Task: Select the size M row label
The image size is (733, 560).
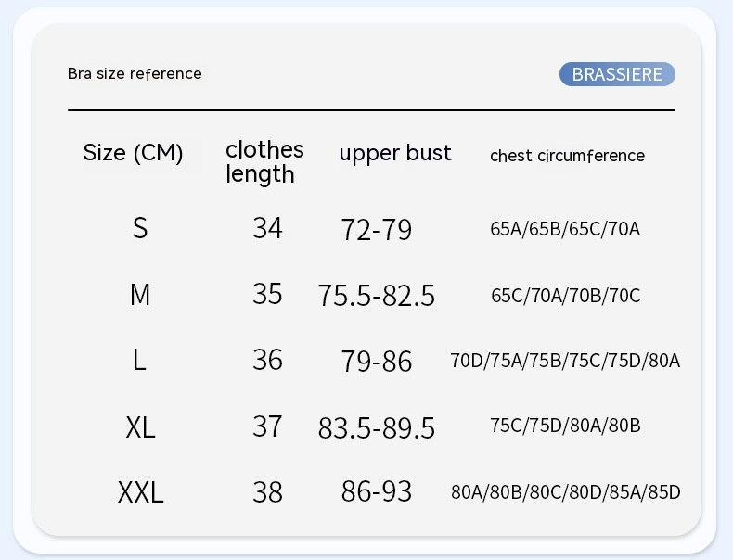Action: (x=140, y=295)
